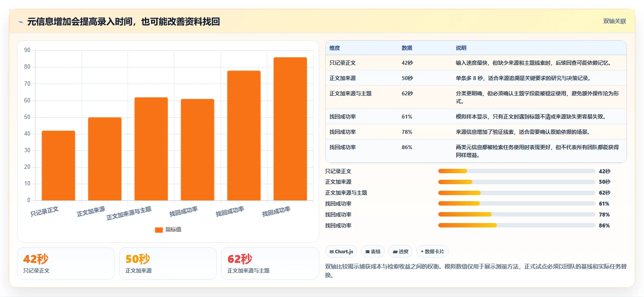The height and width of the screenshot is (297, 644).
Task: Select the 78% table cell
Action: (x=407, y=132)
